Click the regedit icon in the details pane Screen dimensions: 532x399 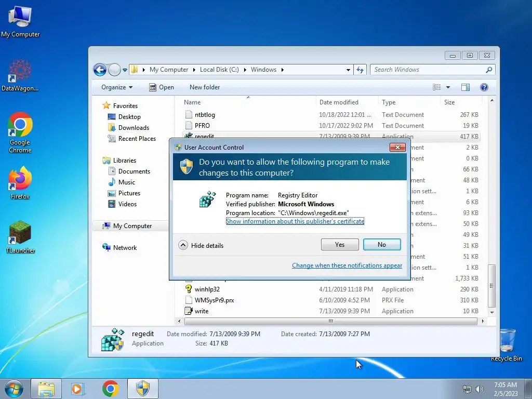coord(112,340)
